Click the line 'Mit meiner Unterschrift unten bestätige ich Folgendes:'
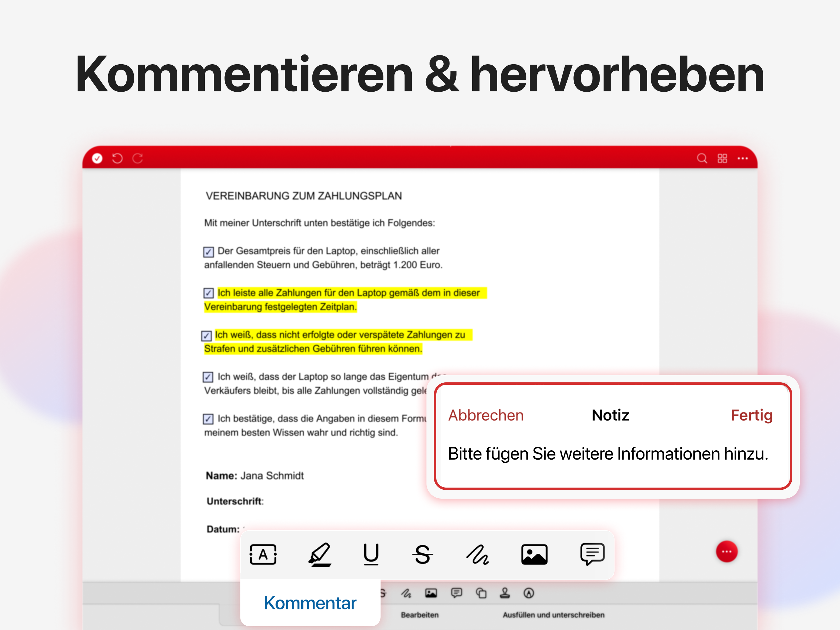This screenshot has height=630, width=840. pos(319,223)
